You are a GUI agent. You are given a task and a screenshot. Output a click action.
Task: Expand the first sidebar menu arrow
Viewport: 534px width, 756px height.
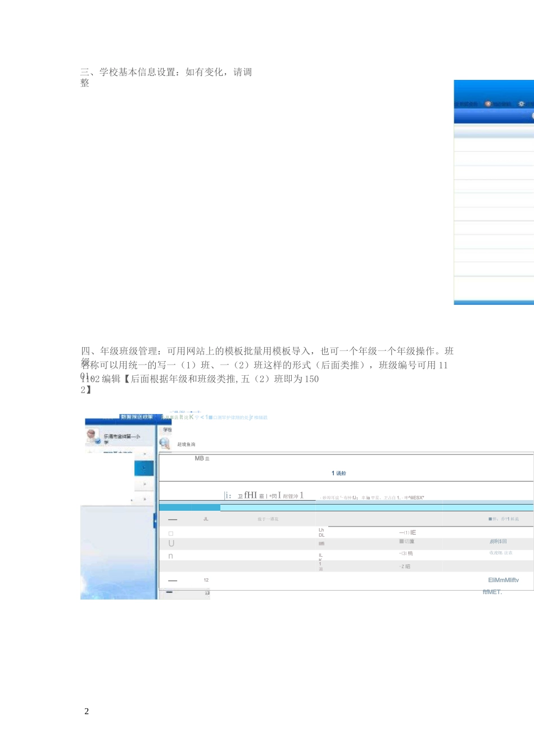click(x=144, y=453)
